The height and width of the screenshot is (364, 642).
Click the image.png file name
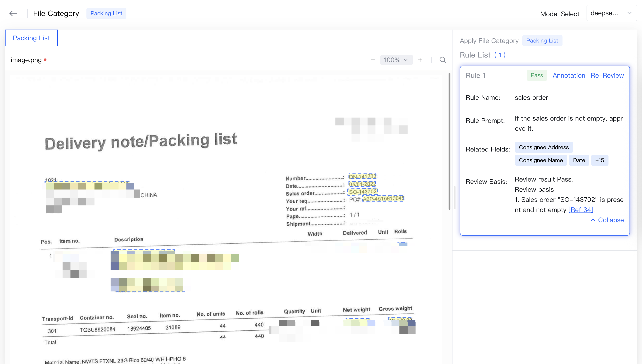tap(26, 60)
